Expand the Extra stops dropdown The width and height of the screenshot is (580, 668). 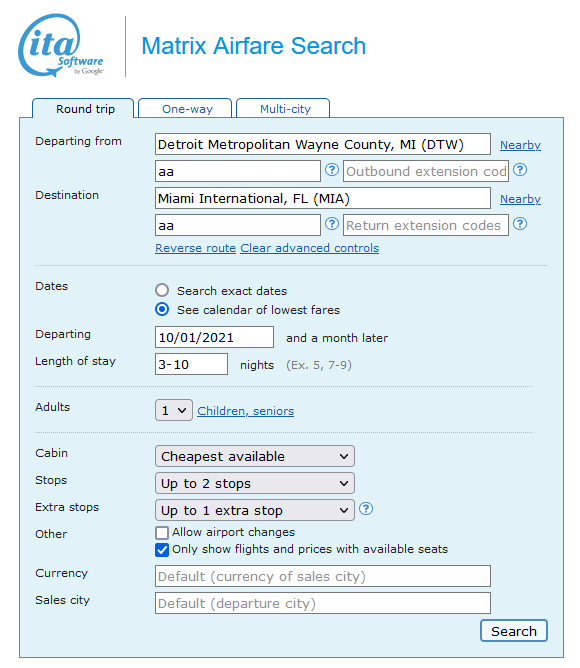(255, 510)
